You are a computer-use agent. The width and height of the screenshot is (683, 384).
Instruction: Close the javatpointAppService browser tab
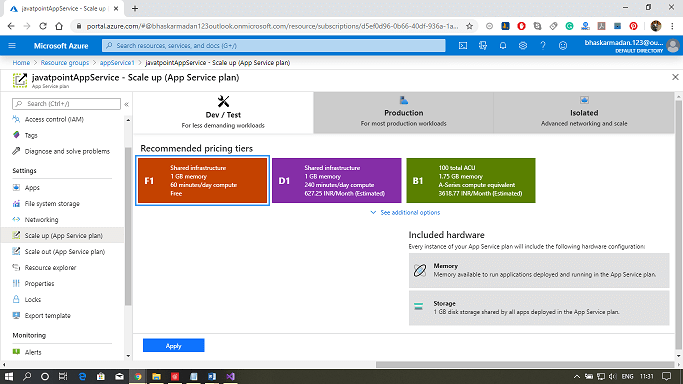tap(116, 8)
